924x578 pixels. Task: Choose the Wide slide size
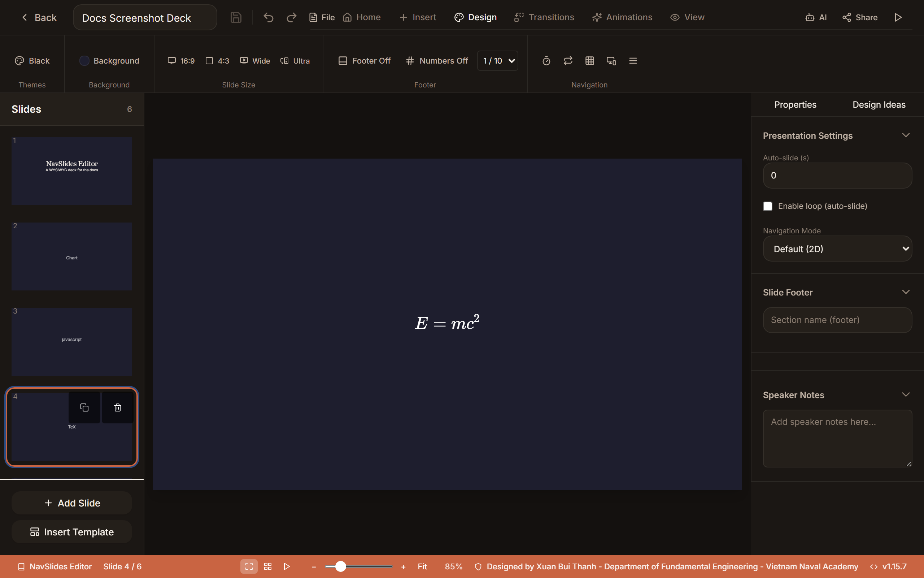(x=255, y=61)
